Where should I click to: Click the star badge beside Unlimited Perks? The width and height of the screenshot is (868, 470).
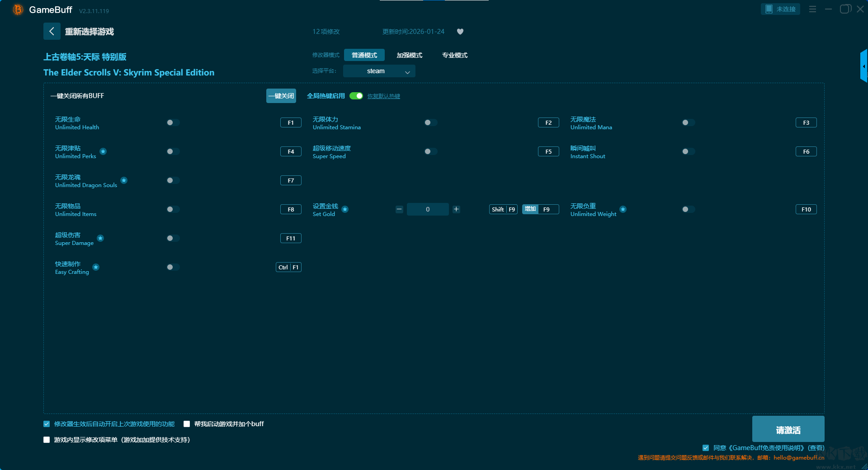[x=103, y=151]
